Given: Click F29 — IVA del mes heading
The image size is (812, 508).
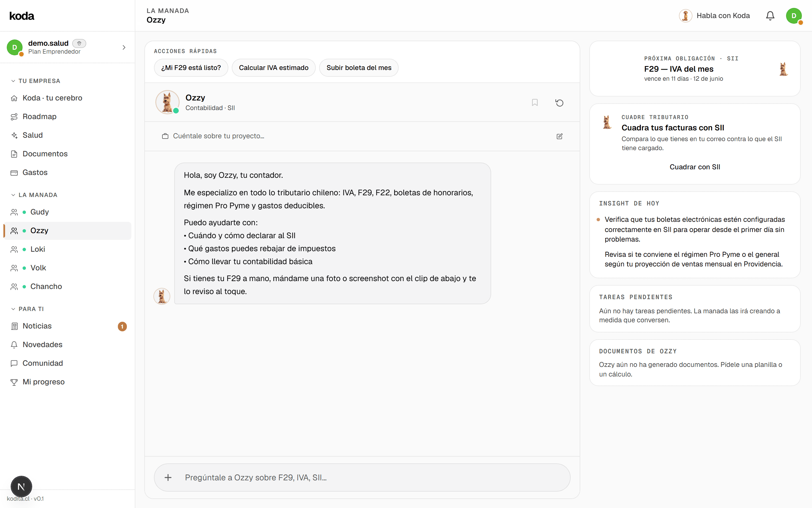Looking at the screenshot, I should 678,69.
